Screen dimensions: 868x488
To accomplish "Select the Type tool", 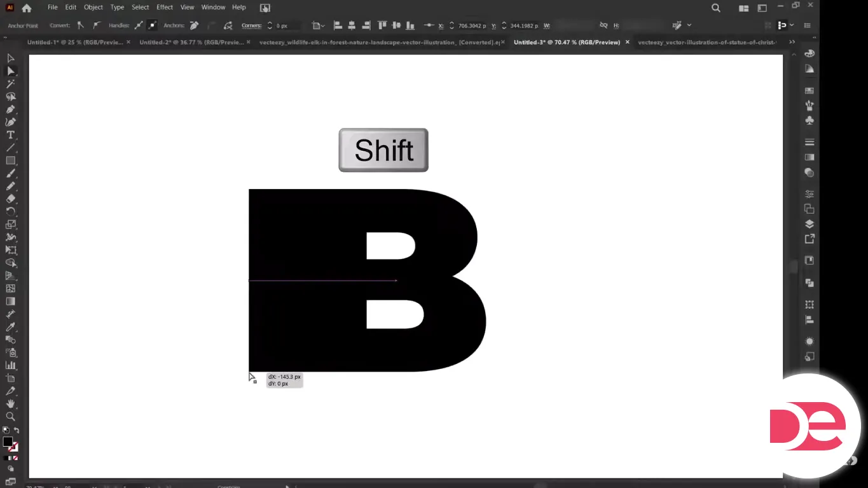I will point(11,135).
